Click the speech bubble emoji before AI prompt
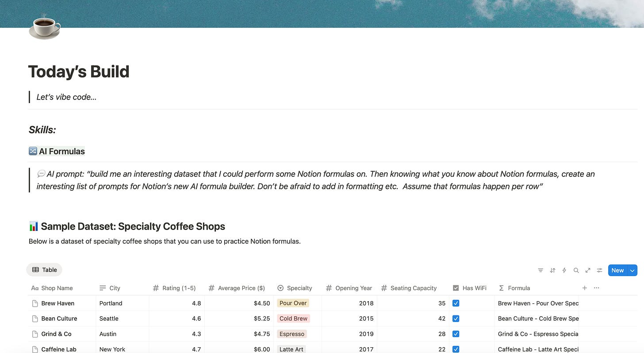 point(41,174)
